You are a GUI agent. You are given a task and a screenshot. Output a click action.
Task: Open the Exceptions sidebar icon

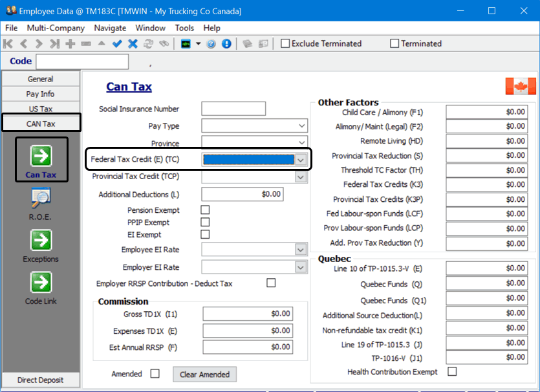point(40,240)
